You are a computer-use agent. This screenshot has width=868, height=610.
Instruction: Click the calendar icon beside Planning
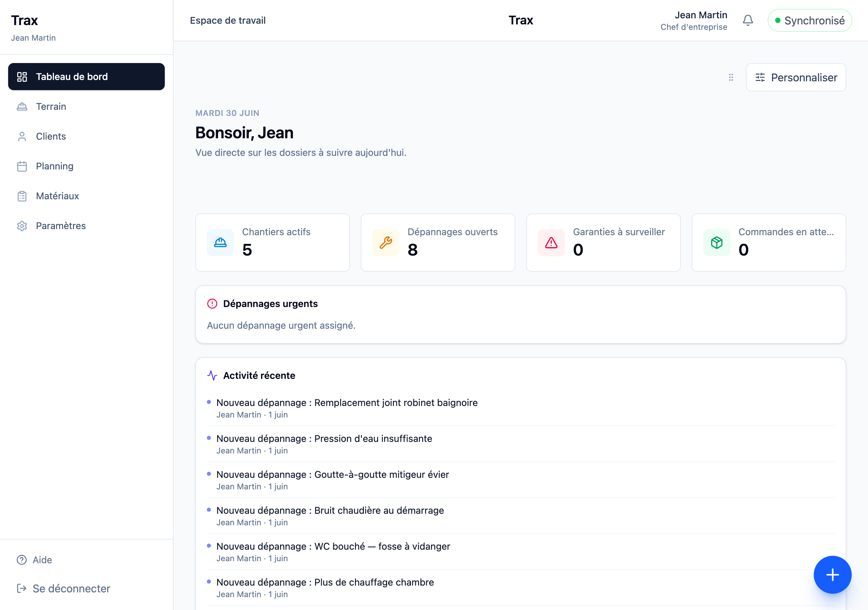click(22, 166)
